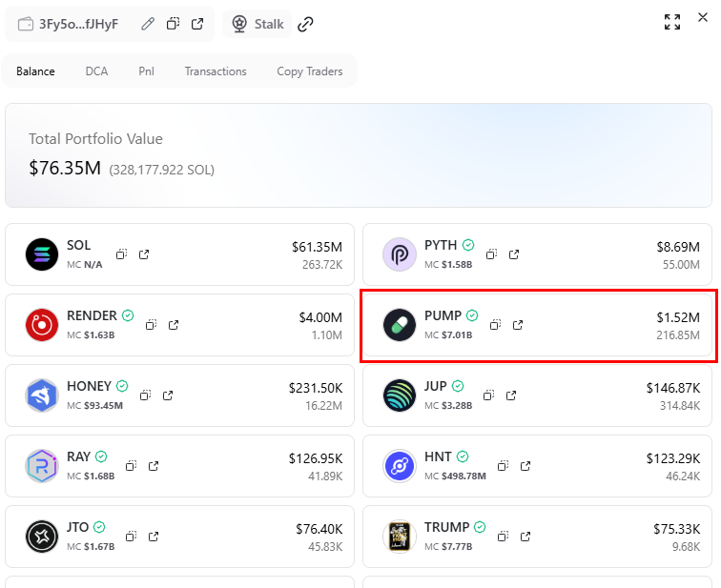The width and height of the screenshot is (721, 588).
Task: Click the 3Fy5o...fJHyF wallet address
Action: [x=78, y=24]
